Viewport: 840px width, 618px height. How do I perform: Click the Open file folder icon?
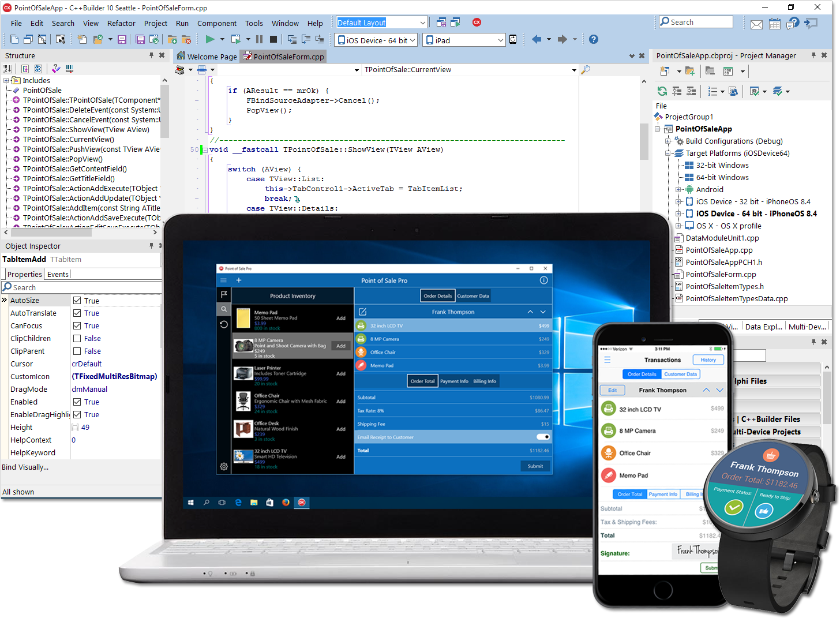[x=99, y=40]
